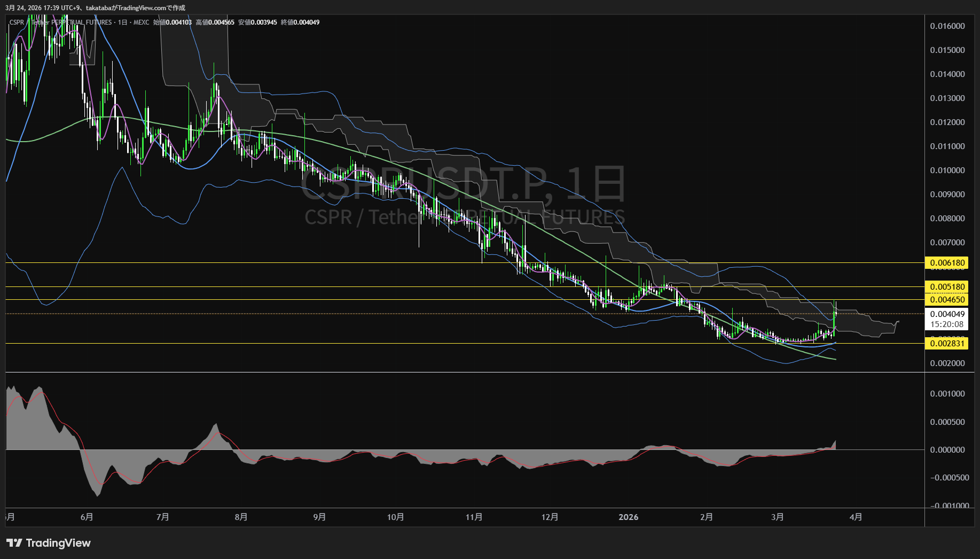Viewport: 980px width, 559px height.
Task: Select 6月 on the time axis
Action: pos(87,517)
